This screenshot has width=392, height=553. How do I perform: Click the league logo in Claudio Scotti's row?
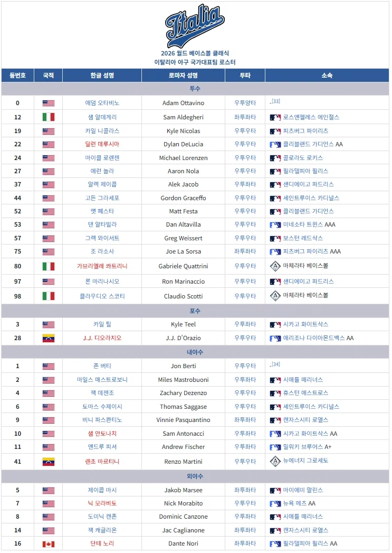point(275,296)
